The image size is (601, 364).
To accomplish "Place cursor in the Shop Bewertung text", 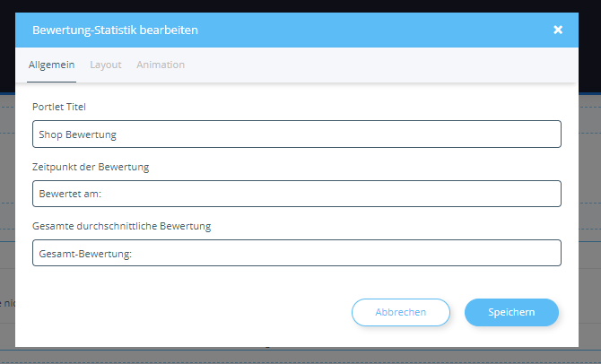I will [x=77, y=134].
